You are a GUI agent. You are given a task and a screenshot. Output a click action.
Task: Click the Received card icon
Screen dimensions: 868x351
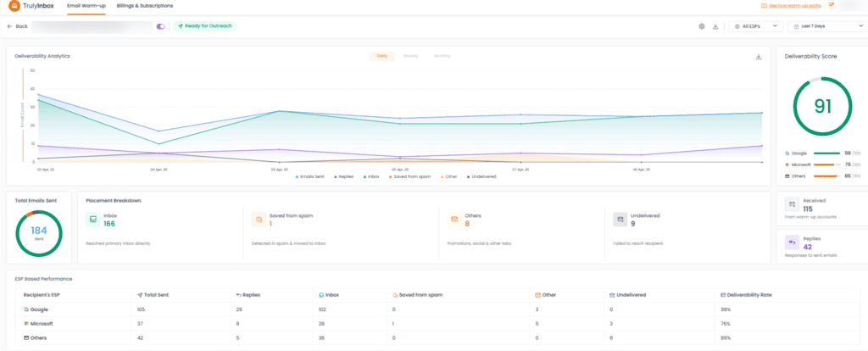(793, 205)
